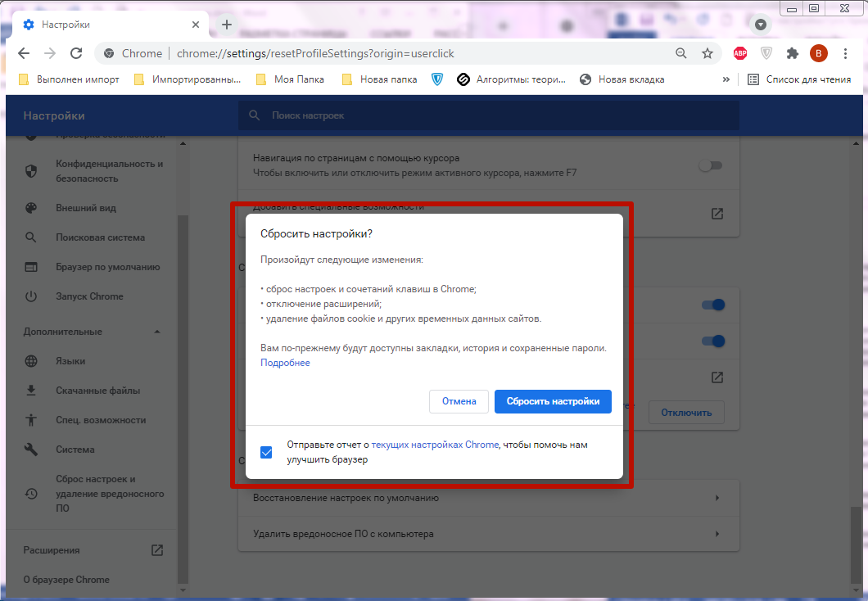
Task: Expand Удалить вредоносное ПО с компьютера row
Action: 489,534
